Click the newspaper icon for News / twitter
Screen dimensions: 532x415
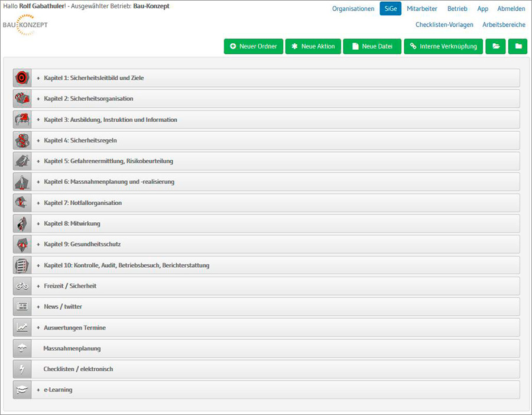(x=22, y=307)
